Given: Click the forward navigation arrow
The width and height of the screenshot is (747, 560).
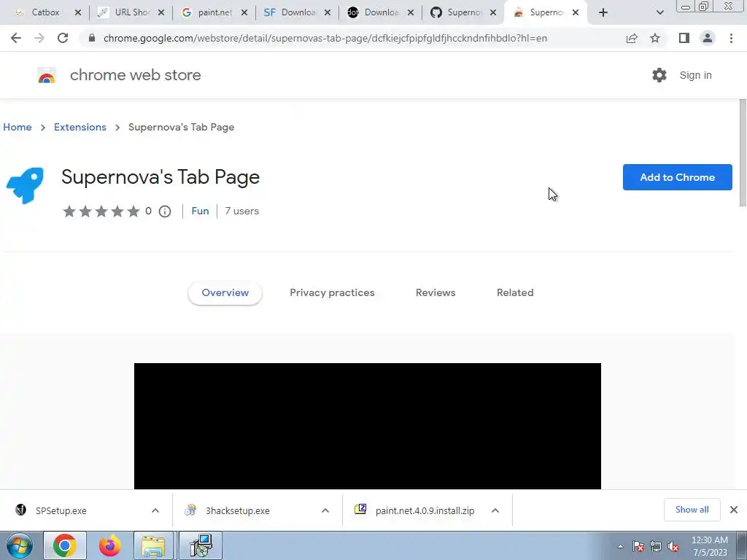Looking at the screenshot, I should [39, 38].
